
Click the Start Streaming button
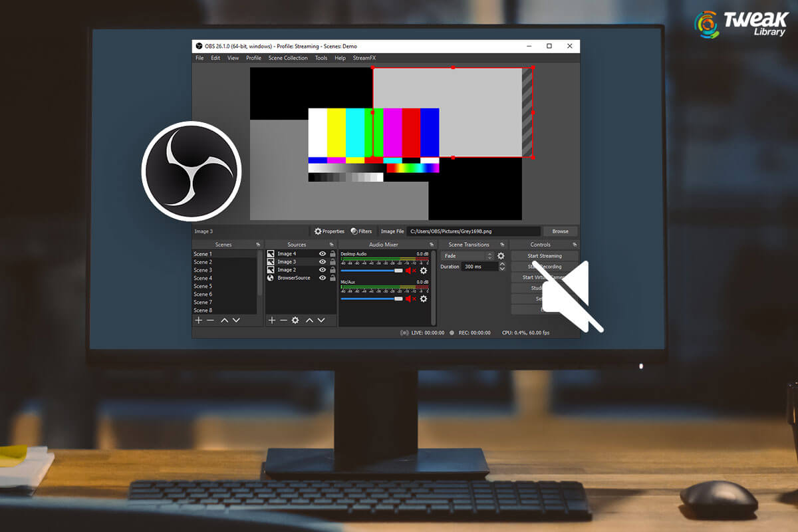pyautogui.click(x=547, y=256)
